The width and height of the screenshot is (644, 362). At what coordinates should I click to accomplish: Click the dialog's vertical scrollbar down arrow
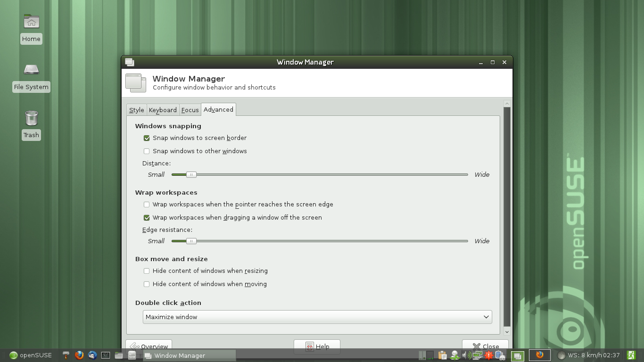point(507,332)
